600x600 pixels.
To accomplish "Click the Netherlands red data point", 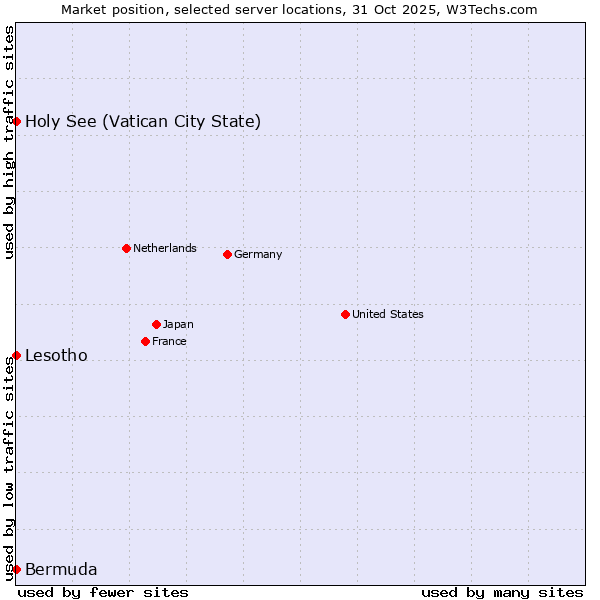I will pyautogui.click(x=126, y=248).
